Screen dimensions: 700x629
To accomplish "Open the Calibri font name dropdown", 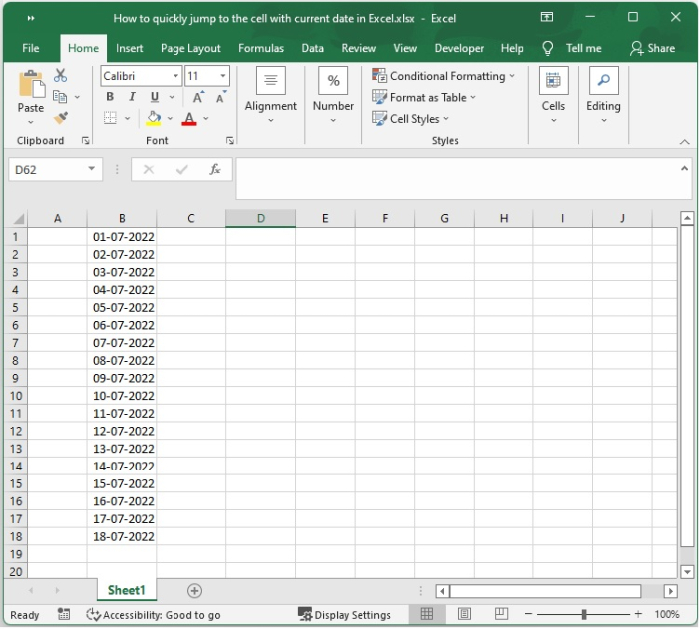I will coord(176,76).
